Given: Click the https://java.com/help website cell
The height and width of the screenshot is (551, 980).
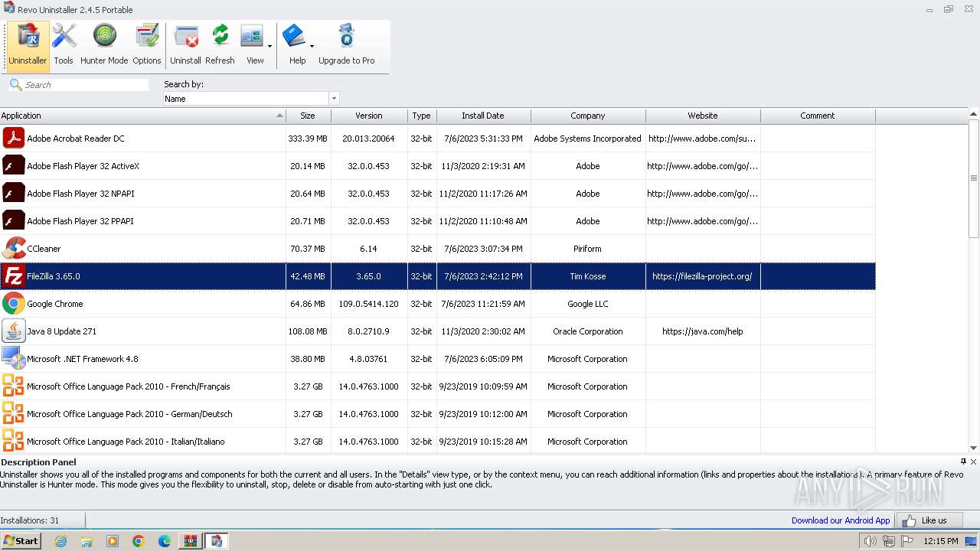Looking at the screenshot, I should tap(703, 331).
